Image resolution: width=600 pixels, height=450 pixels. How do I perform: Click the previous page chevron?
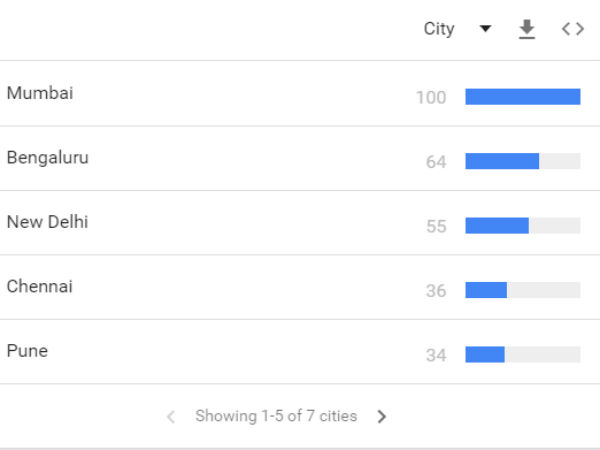[171, 417]
